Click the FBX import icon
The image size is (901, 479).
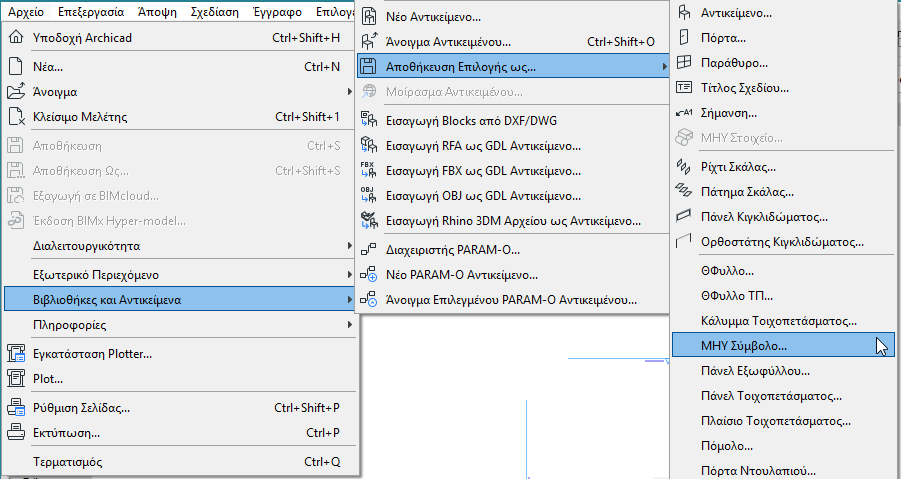click(369, 171)
